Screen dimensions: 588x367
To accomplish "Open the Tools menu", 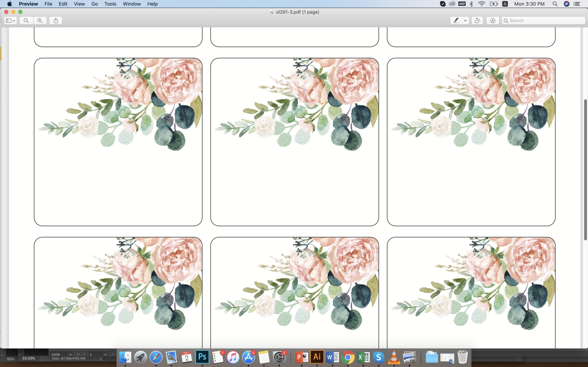I will pos(110,4).
